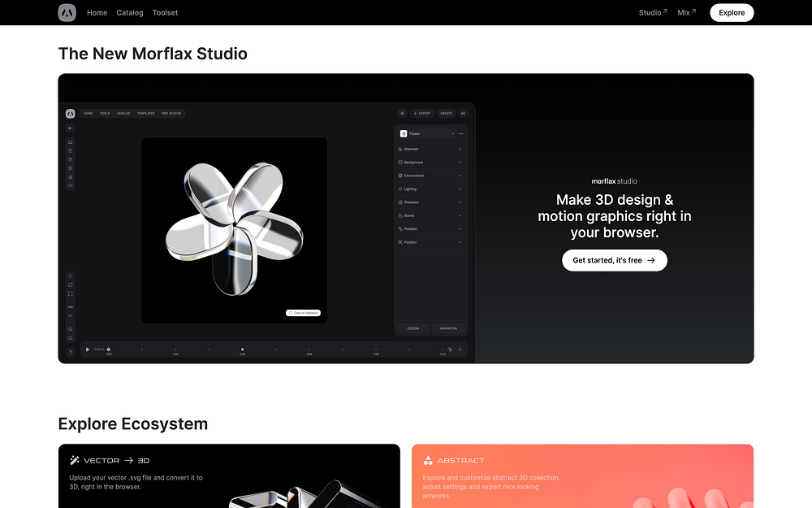The height and width of the screenshot is (508, 812).
Task: Select the 1:1 ratio option
Action: tap(71, 315)
